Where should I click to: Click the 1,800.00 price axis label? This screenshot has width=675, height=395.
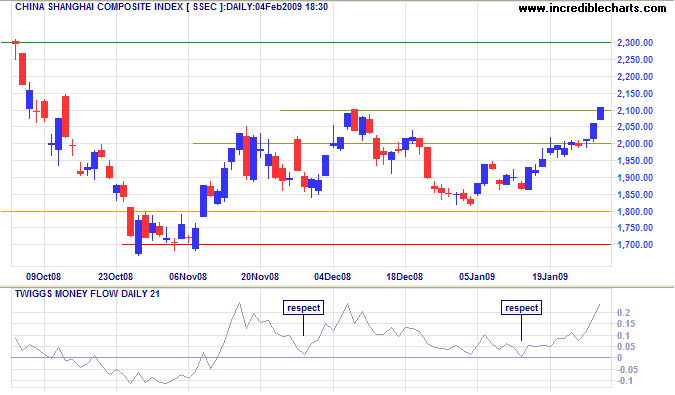(635, 211)
